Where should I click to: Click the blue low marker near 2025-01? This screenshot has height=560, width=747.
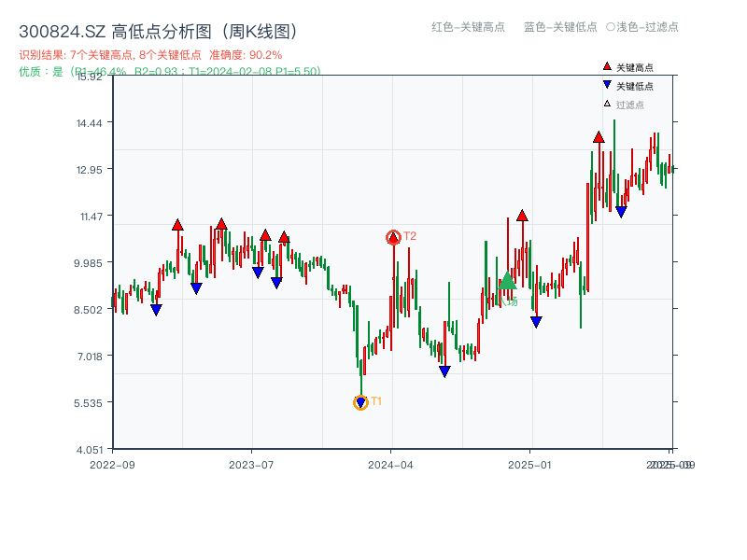[537, 321]
